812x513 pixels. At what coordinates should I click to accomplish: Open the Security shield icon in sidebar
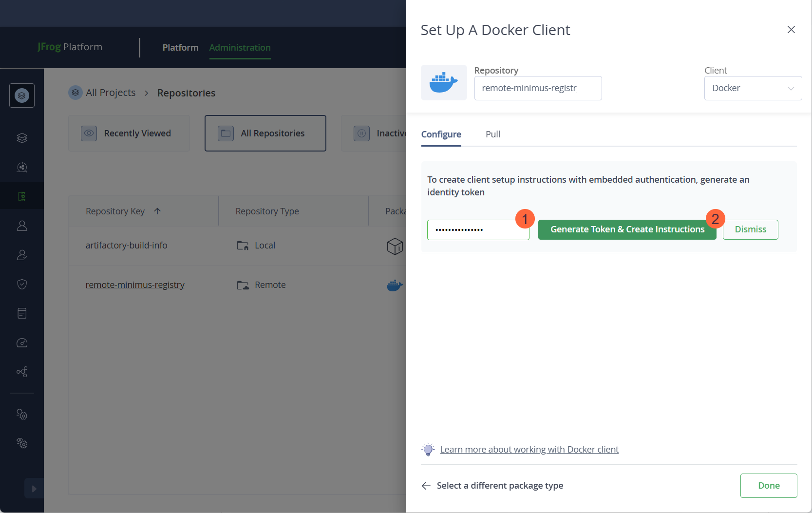[x=21, y=284]
